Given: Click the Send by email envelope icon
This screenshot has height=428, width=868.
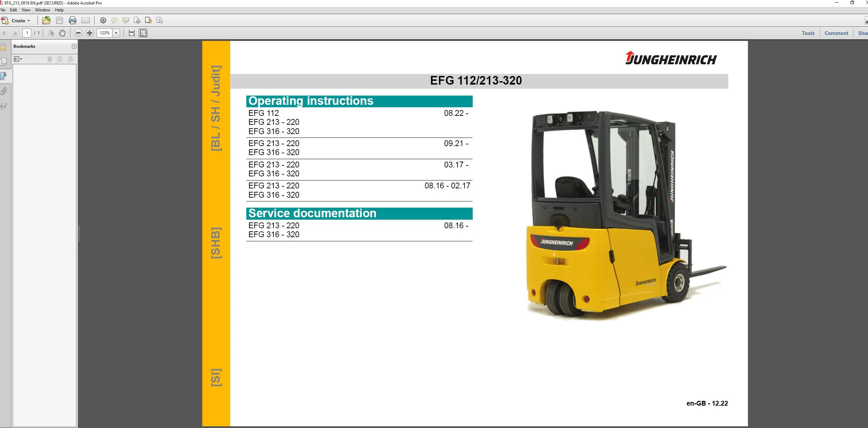Looking at the screenshot, I should coord(86,20).
